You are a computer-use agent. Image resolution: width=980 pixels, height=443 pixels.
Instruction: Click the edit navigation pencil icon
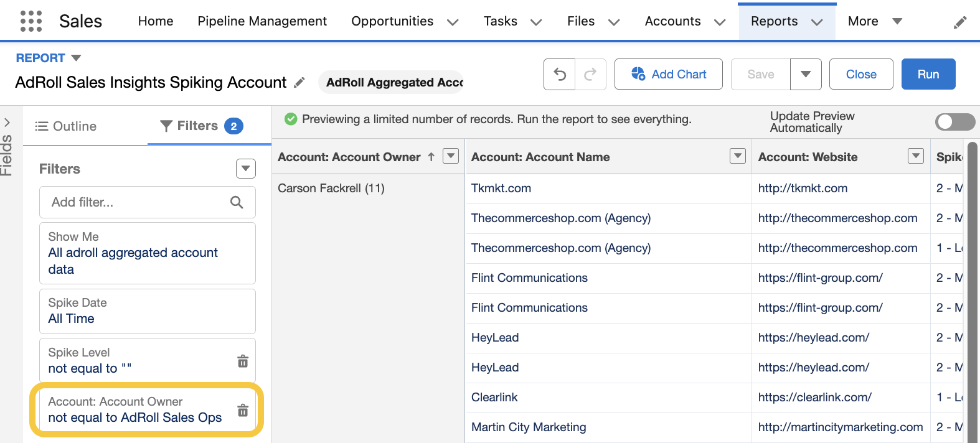click(960, 22)
